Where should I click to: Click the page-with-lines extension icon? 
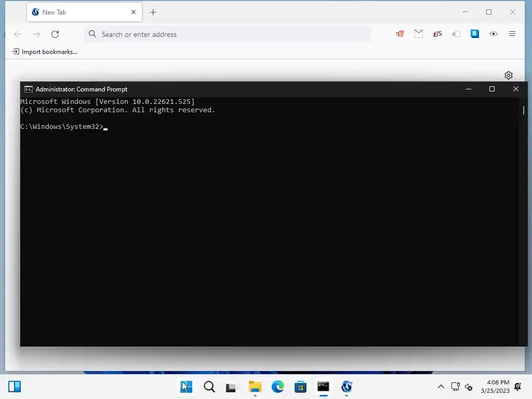(456, 34)
